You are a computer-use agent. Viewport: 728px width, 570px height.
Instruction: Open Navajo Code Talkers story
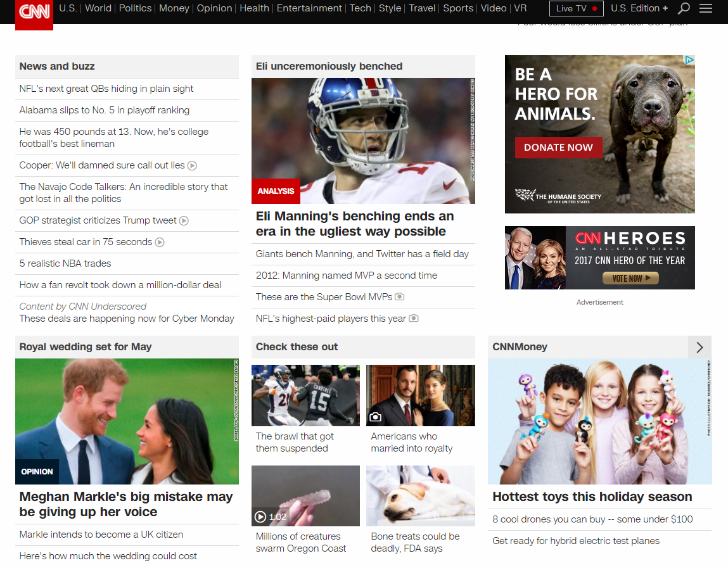pyautogui.click(x=124, y=193)
